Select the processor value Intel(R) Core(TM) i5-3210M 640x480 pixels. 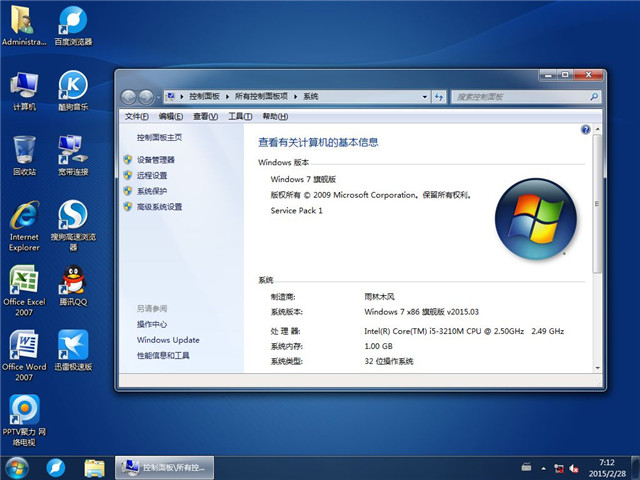(464, 331)
